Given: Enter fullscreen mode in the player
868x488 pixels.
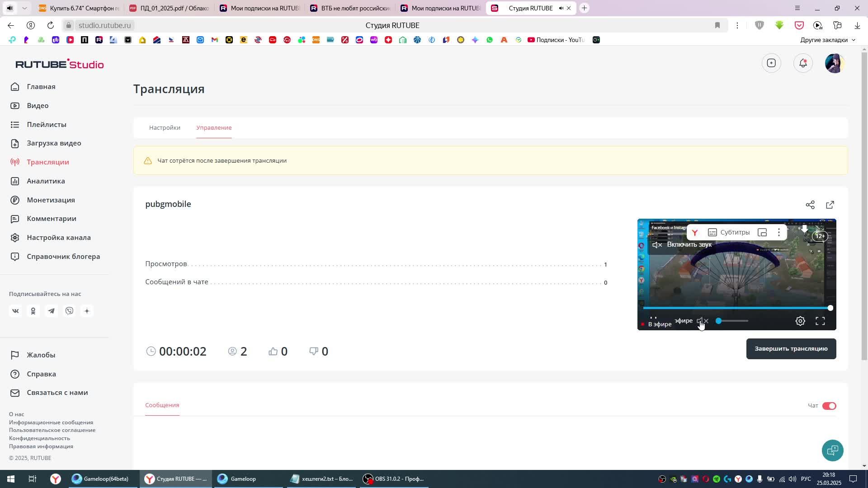Looking at the screenshot, I should [x=820, y=321].
